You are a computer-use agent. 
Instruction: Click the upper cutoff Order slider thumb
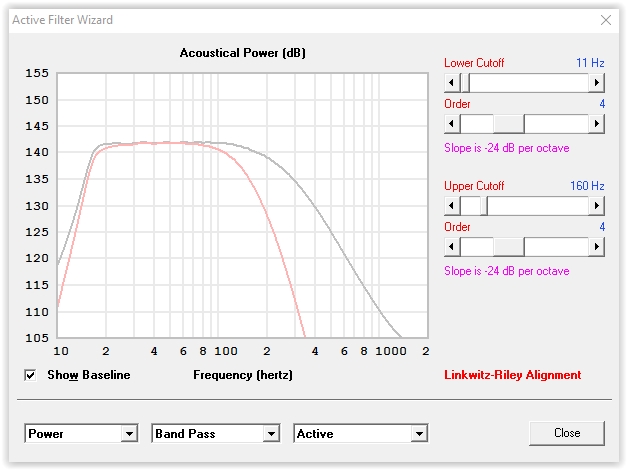coord(509,246)
